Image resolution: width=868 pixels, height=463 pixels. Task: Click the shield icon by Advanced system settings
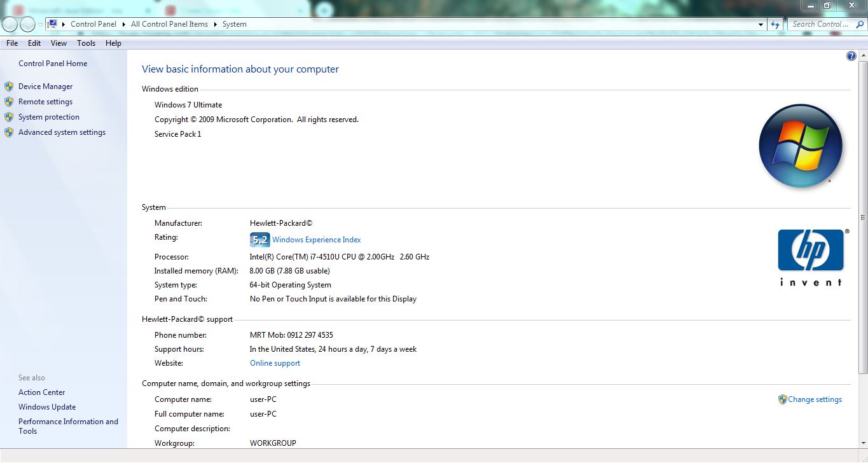(9, 132)
